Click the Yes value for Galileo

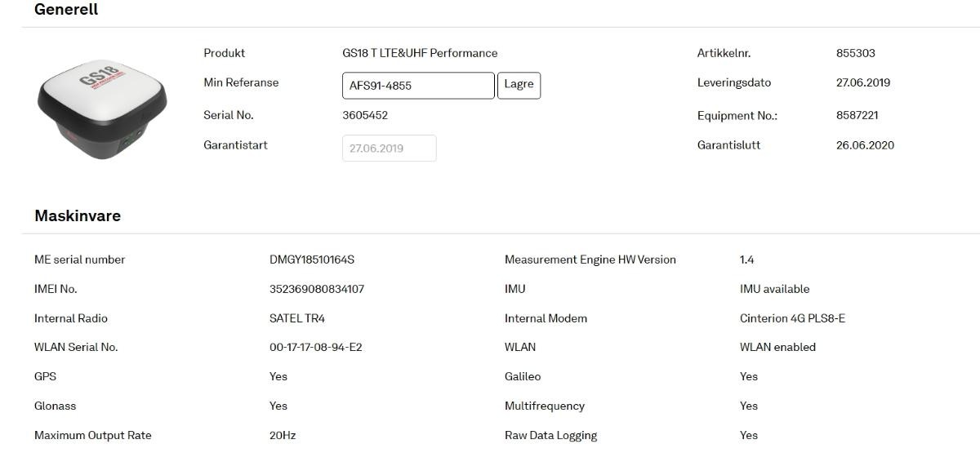[749, 376]
